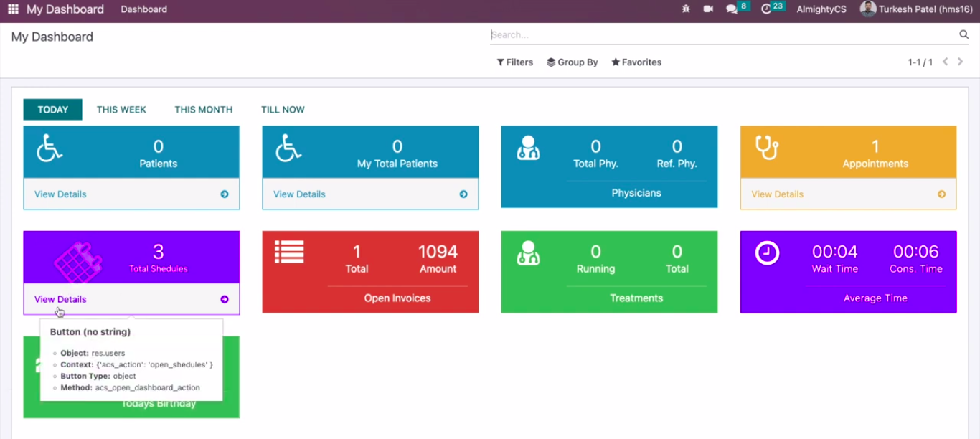Click the search magnifier icon

[x=963, y=34]
